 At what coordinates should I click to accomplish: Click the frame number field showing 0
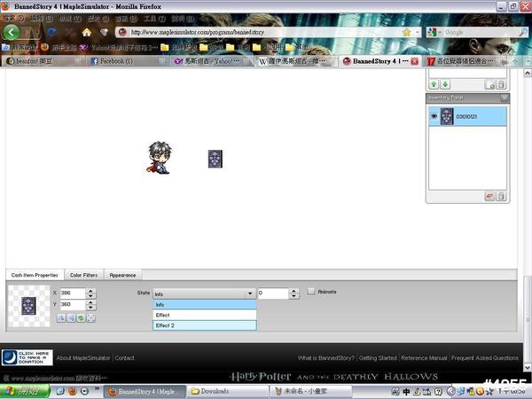(x=273, y=293)
